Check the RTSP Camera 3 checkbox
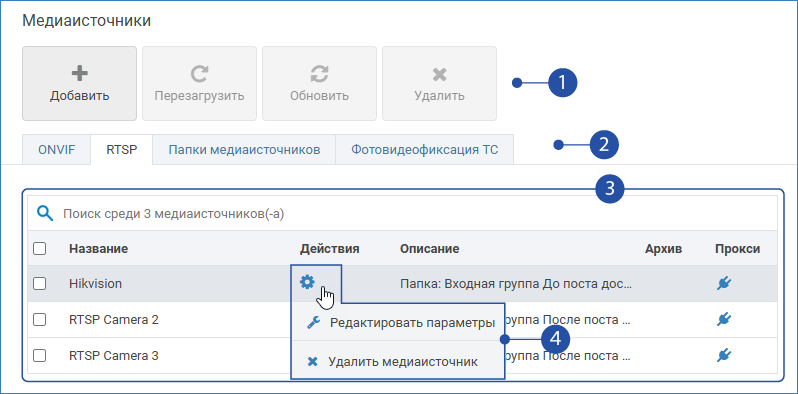The height and width of the screenshot is (394, 798). [x=39, y=355]
